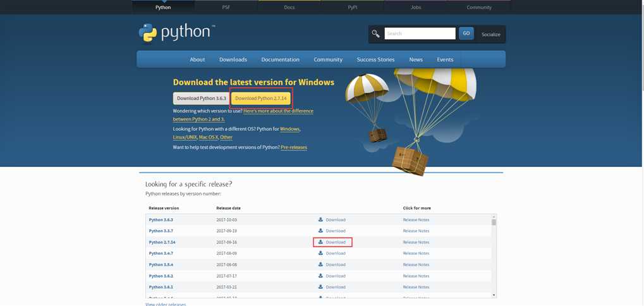Open the Python 2.7.14 release version link
644x306 pixels.
[x=162, y=242]
